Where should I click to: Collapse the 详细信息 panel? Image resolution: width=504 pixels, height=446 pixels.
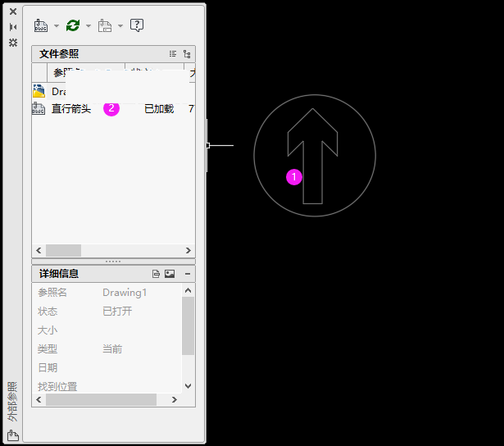coord(188,274)
